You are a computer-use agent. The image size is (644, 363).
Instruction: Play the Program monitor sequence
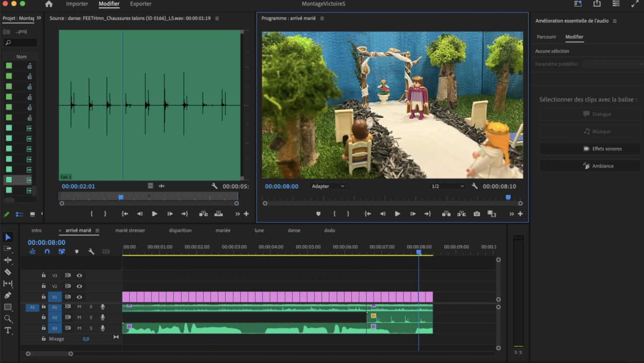point(397,214)
